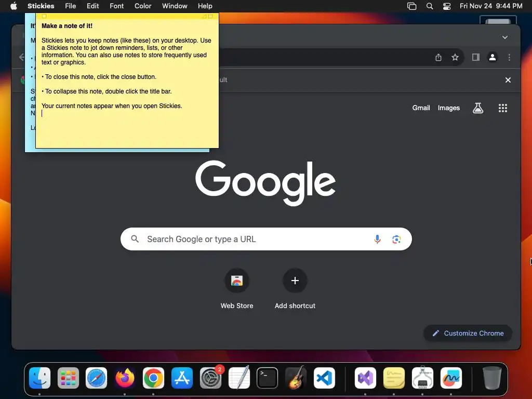532x399 pixels.
Task: Click the Search Google or type a URL box
Action: point(266,239)
